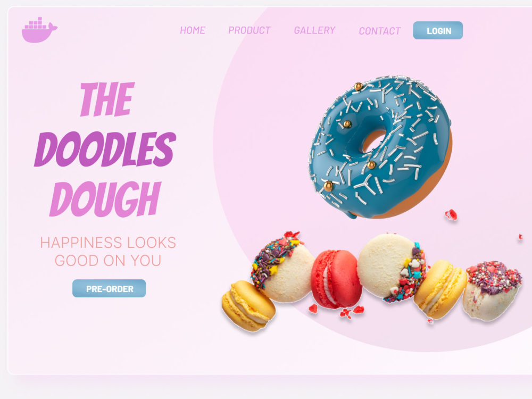This screenshot has width=532, height=399.
Task: Click THE DOODLES DOUGH headline
Action: click(x=105, y=149)
